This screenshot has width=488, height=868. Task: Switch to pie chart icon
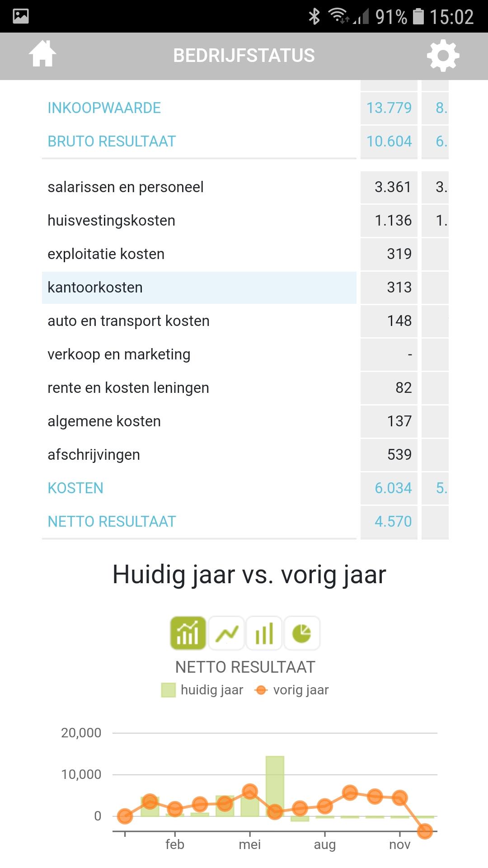click(x=302, y=633)
